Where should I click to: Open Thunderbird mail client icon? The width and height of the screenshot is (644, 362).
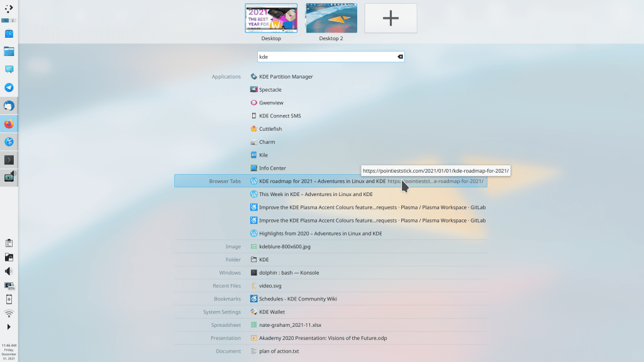9,106
